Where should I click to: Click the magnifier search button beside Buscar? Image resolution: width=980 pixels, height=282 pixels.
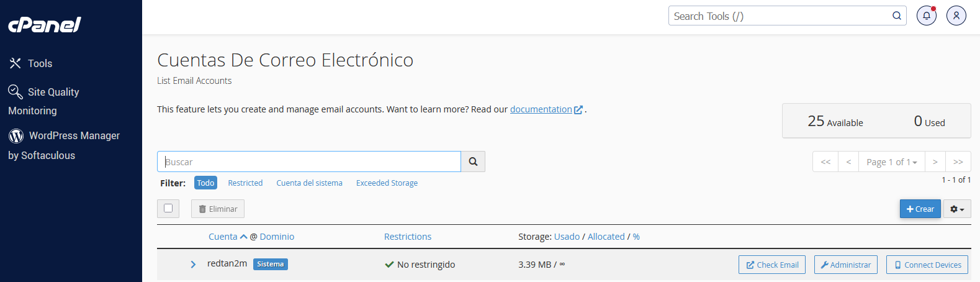(x=473, y=161)
